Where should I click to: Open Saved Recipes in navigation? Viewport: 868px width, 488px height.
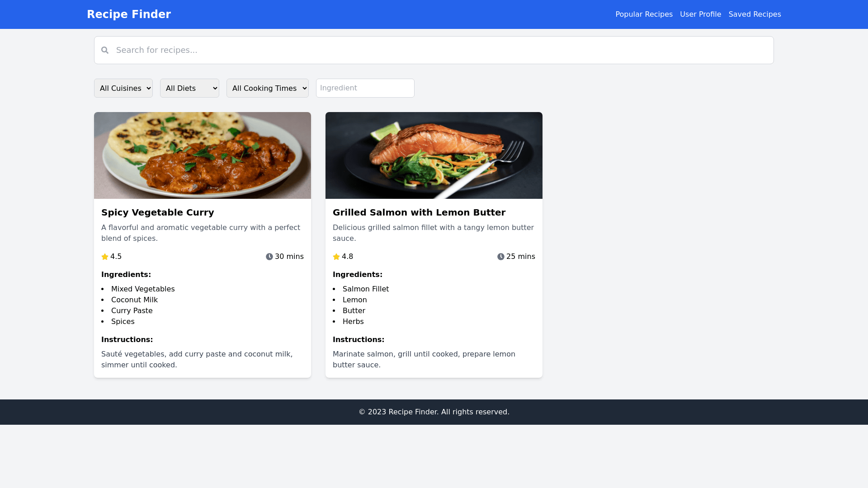coord(755,14)
